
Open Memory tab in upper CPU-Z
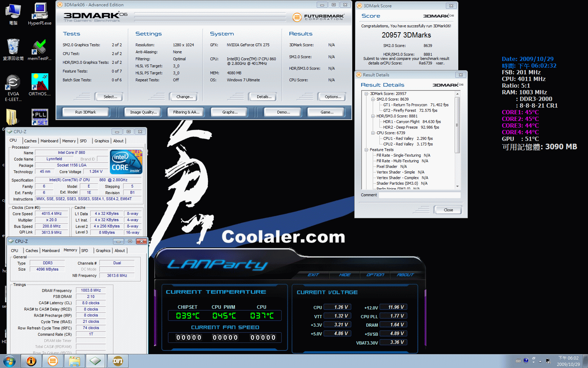(69, 141)
